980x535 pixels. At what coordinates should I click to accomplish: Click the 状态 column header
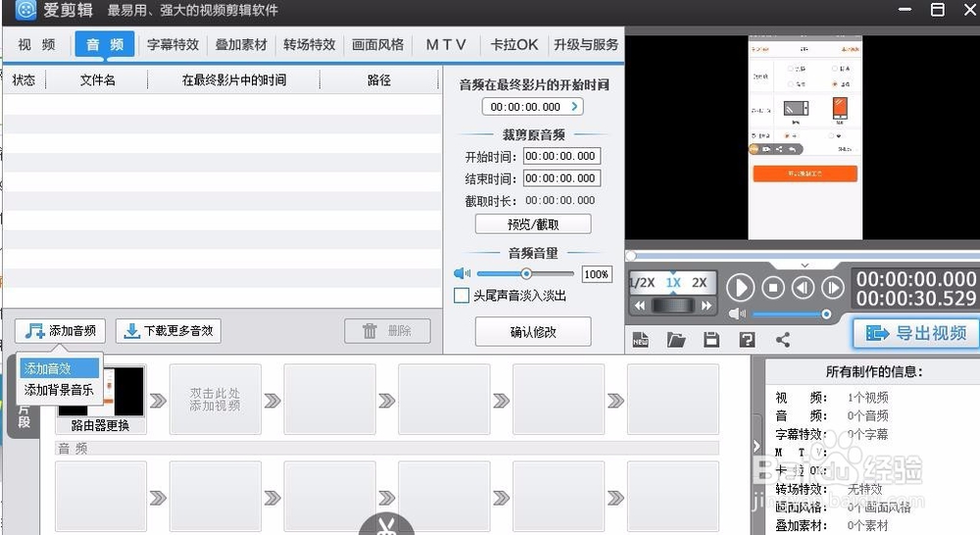(x=24, y=80)
